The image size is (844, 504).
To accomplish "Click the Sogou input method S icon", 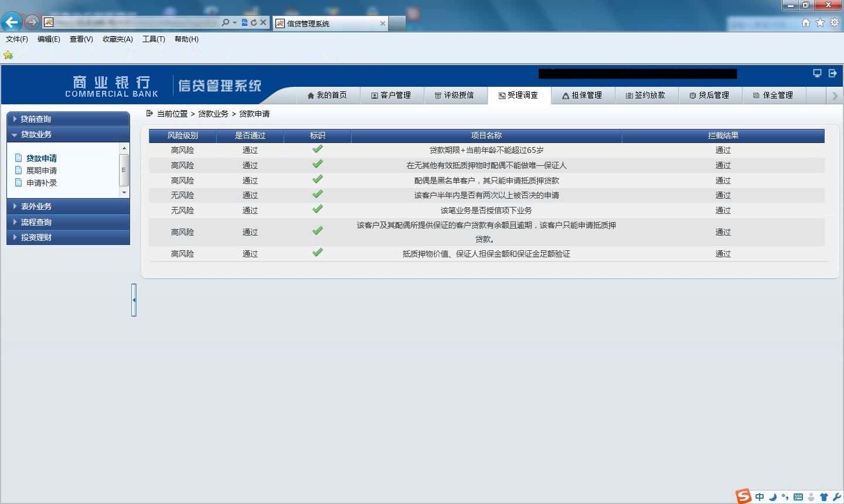I will 744,496.
